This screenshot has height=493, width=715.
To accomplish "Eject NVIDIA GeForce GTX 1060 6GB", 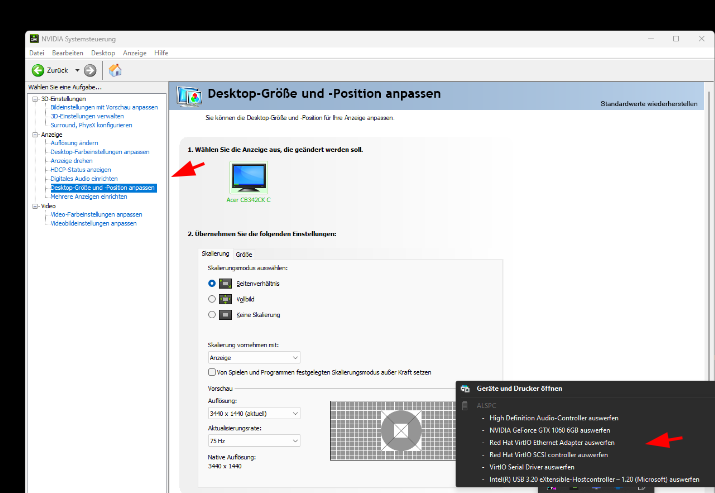I will point(549,430).
